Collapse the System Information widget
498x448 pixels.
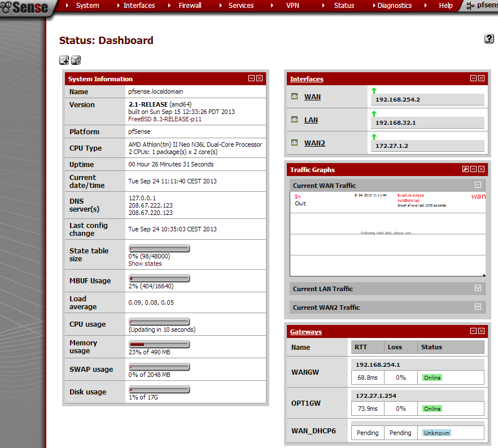click(251, 78)
